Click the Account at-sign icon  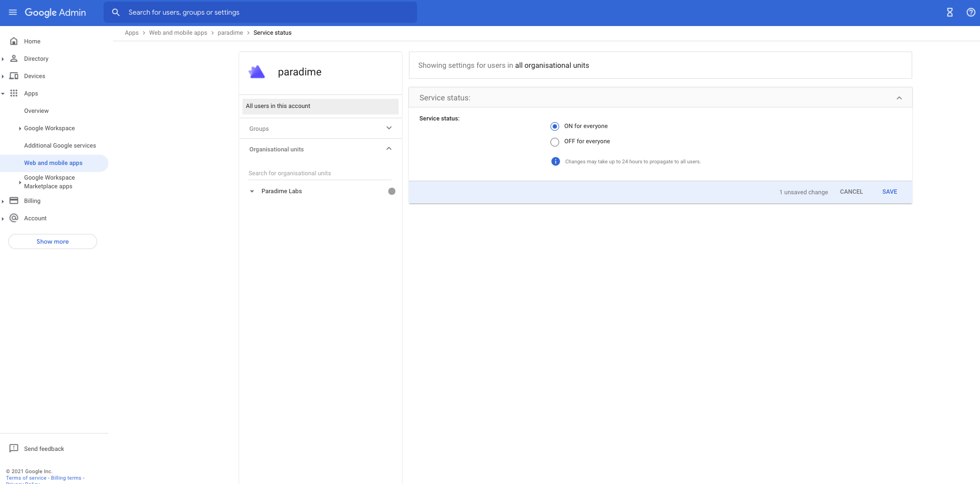click(x=14, y=218)
